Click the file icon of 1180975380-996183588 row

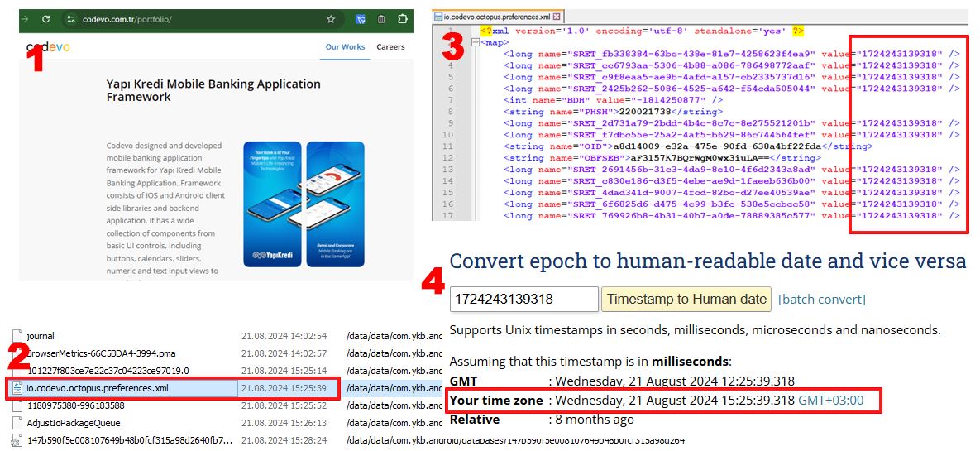tap(17, 406)
